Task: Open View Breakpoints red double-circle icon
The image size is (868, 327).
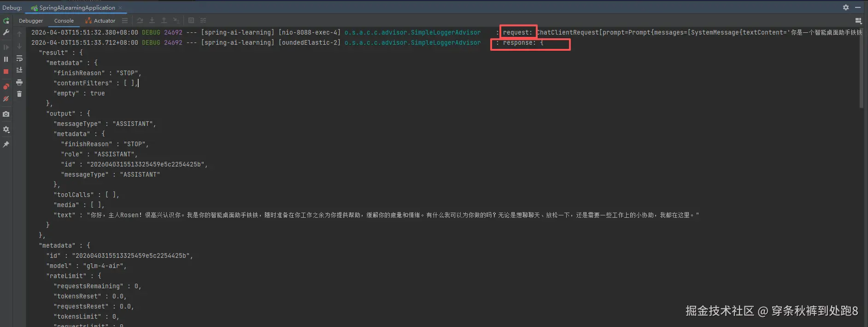Action: 6,86
